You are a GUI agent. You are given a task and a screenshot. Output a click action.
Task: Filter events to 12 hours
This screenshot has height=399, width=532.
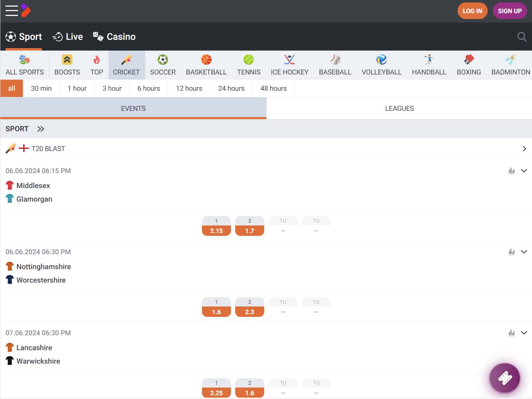click(189, 88)
